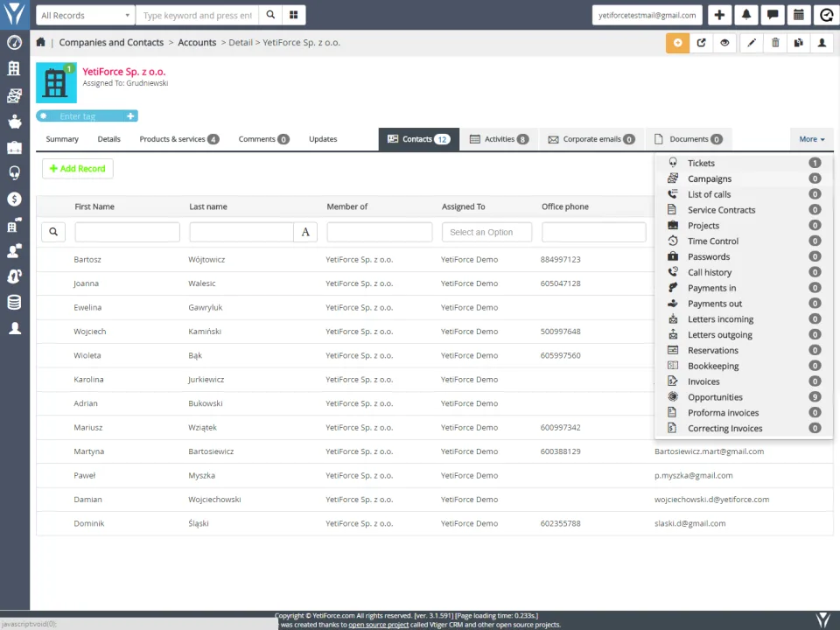Click the alphabet A filter button
Screen dimensions: 840x630
(305, 232)
